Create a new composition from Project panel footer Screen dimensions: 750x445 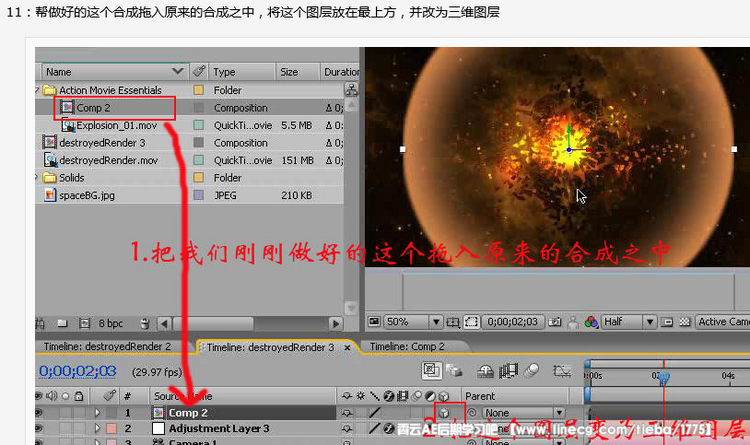(x=84, y=323)
